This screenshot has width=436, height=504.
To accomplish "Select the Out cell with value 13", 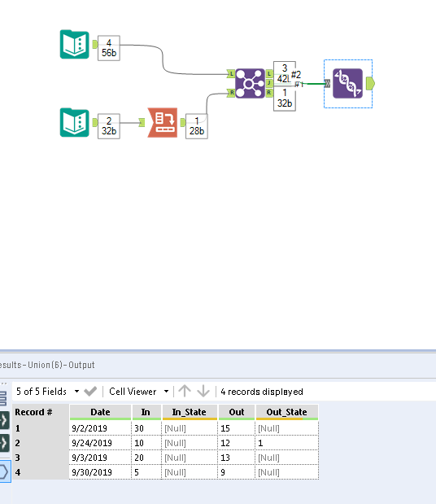I will [236, 458].
